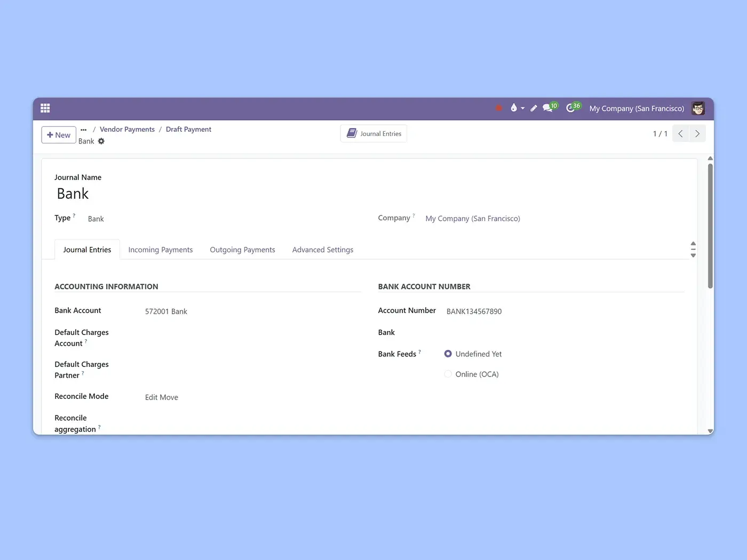Screen dimensions: 747x560
Task: Click the New record button
Action: [x=59, y=135]
